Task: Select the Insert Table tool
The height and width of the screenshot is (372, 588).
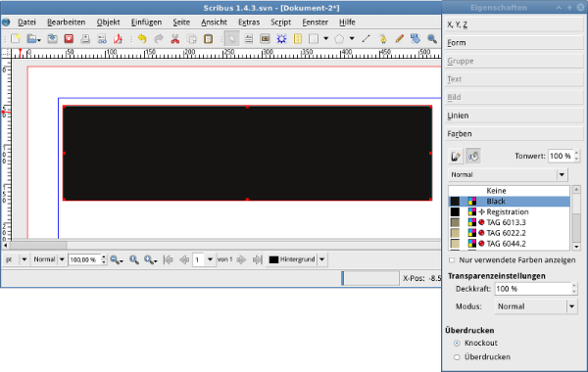Action: pos(298,38)
